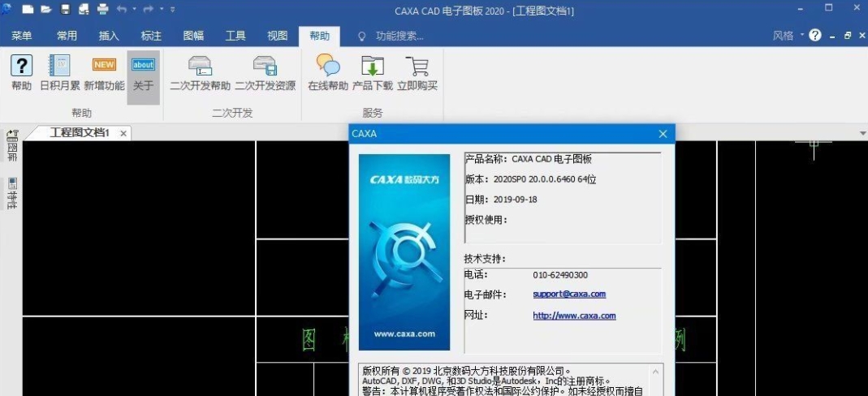Select the 工程图文档1 document tab

(x=79, y=133)
